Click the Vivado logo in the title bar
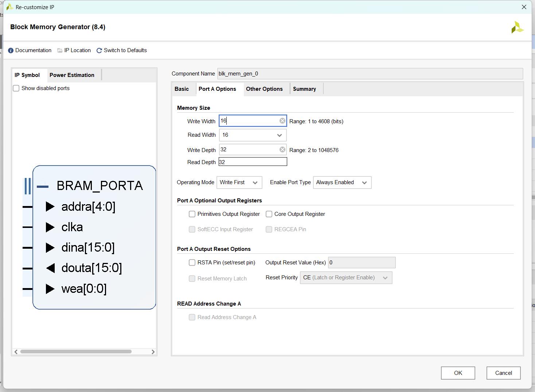 tap(10, 7)
